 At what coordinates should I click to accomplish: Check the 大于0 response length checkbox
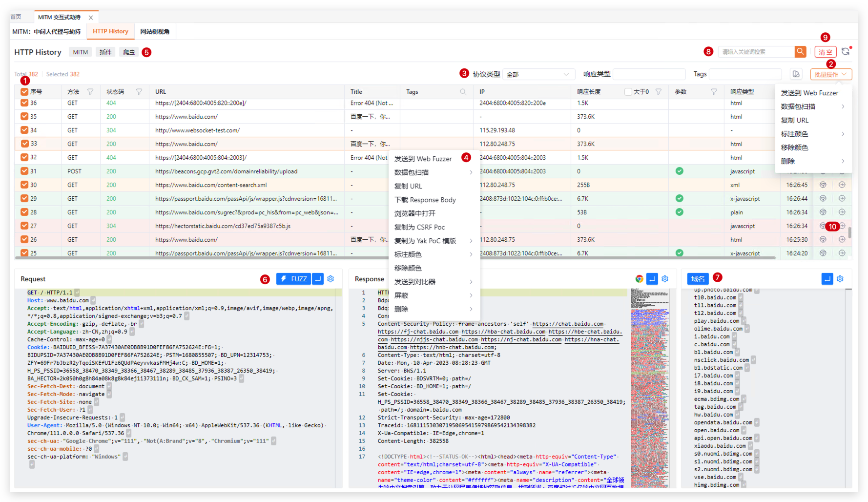(628, 92)
